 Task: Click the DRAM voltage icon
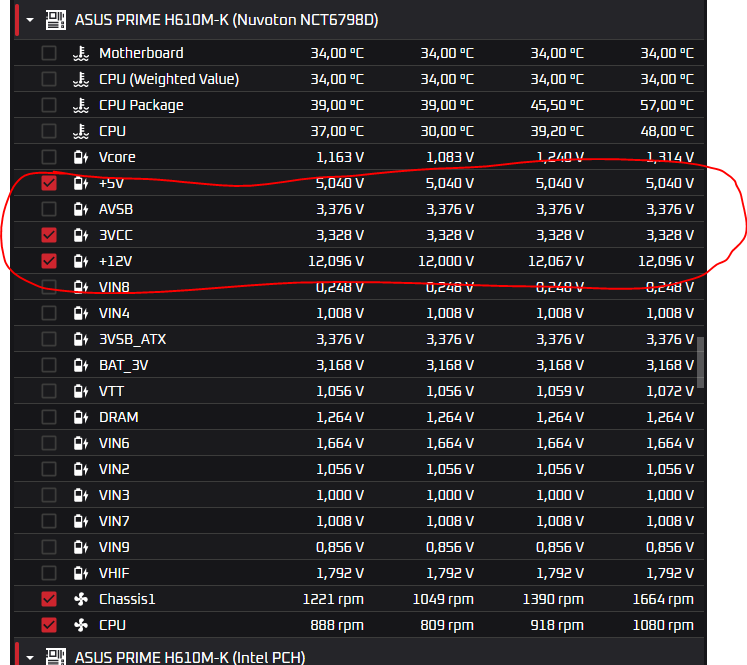[81, 417]
